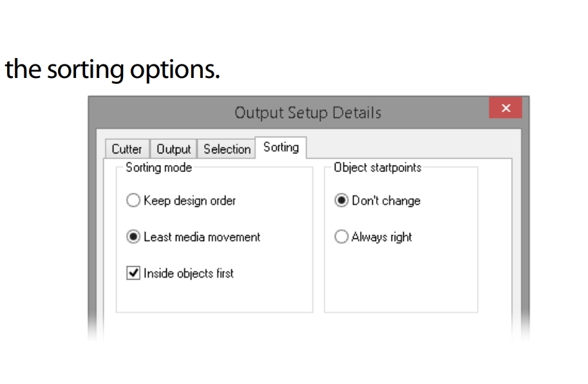Click the Object startpoints group heading
588x384 pixels.
(x=377, y=168)
